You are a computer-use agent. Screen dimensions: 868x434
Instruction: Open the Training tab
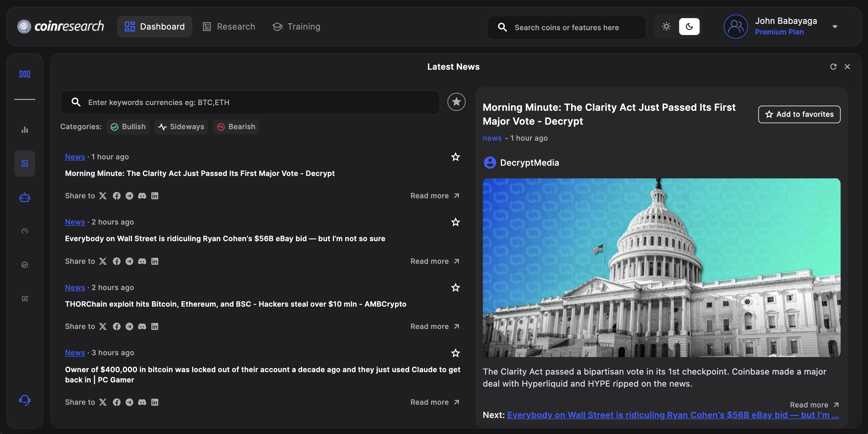coord(296,26)
